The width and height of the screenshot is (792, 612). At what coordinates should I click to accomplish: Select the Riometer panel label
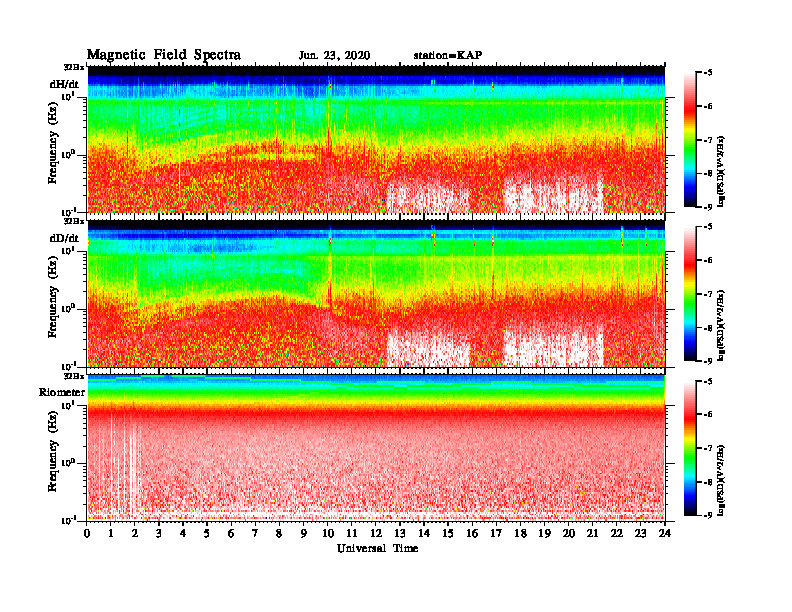click(x=62, y=392)
